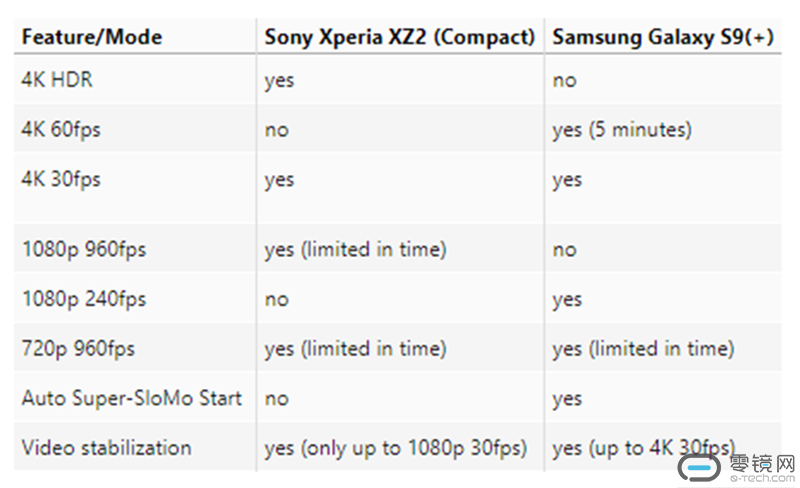Viewport: 800px width, 488px height.
Task: Click the Chinese watermark text beside logo
Action: (x=762, y=465)
